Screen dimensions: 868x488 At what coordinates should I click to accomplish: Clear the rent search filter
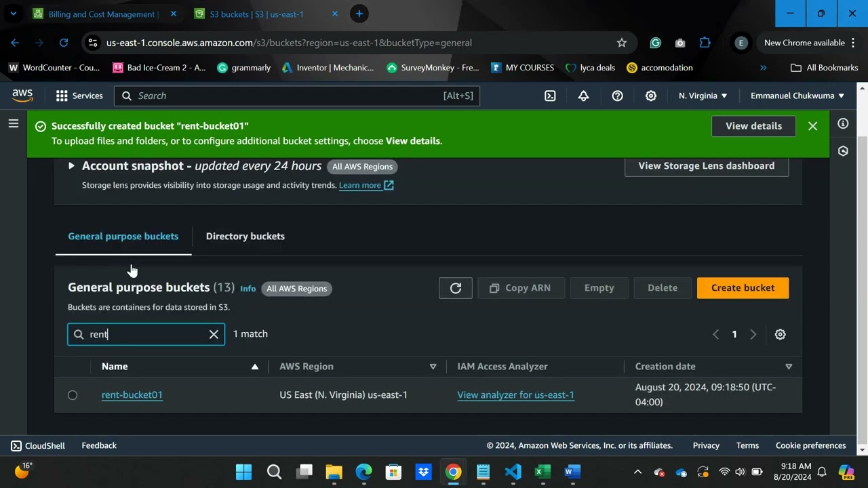(x=214, y=334)
